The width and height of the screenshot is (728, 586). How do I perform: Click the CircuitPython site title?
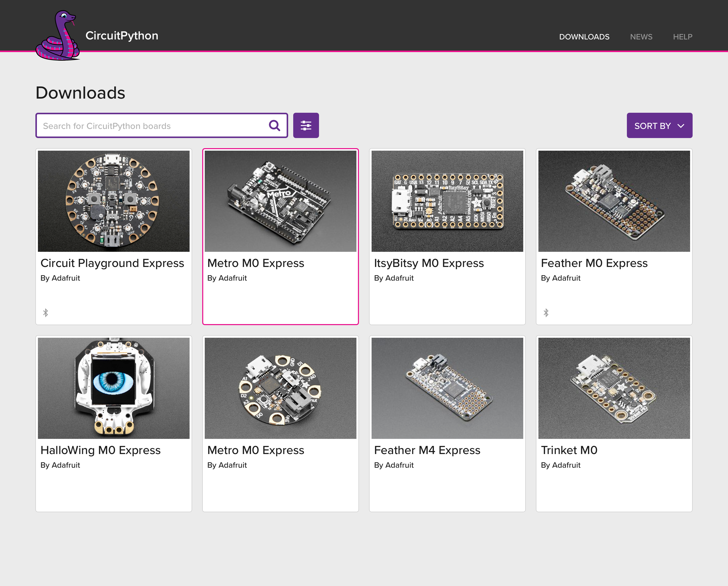coord(122,35)
